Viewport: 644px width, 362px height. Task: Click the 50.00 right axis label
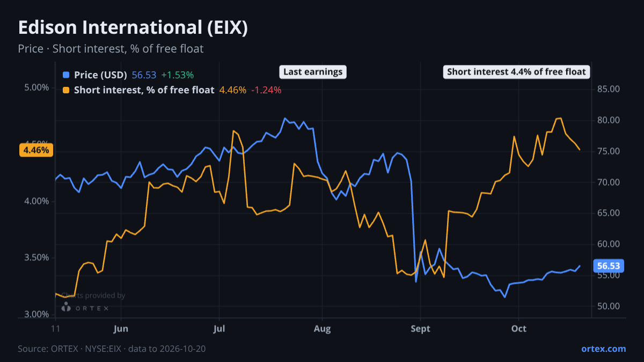[x=609, y=306]
